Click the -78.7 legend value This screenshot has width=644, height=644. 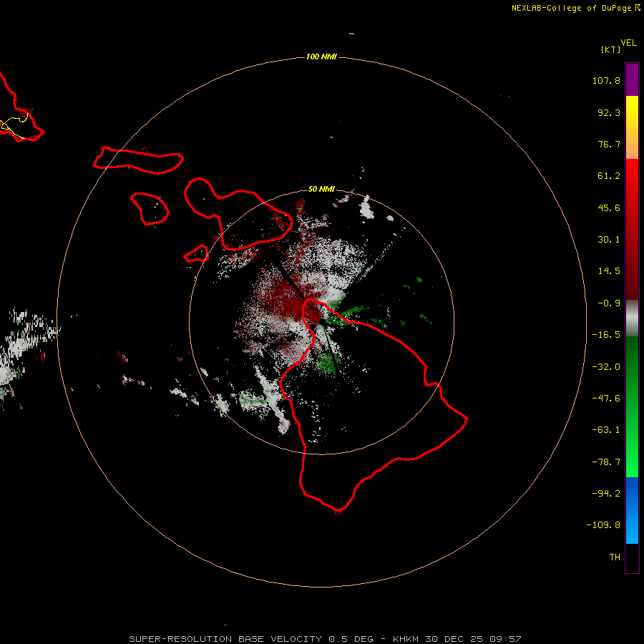pyautogui.click(x=606, y=462)
